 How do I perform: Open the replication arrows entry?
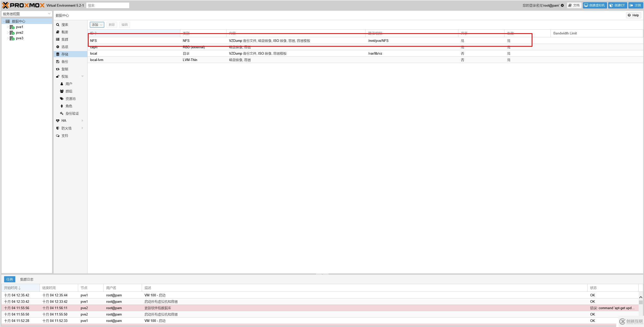point(65,69)
